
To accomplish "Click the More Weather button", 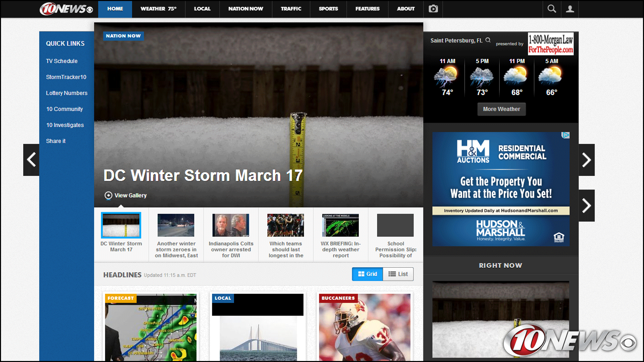I will [x=501, y=109].
